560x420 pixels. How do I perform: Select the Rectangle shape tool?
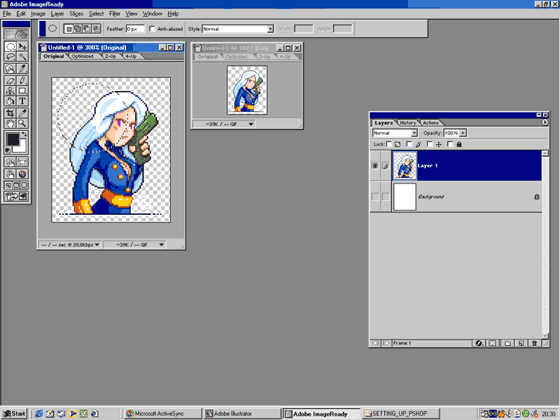click(22, 91)
